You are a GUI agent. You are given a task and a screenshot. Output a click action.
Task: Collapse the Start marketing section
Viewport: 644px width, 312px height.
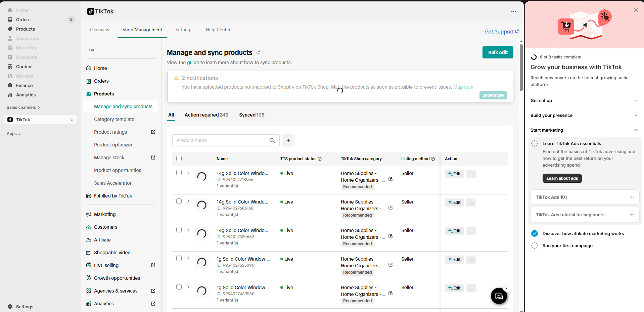tap(584, 130)
